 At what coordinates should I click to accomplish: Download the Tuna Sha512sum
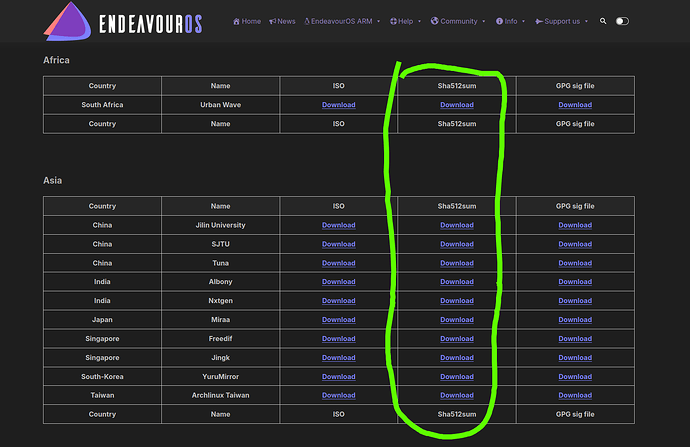457,263
